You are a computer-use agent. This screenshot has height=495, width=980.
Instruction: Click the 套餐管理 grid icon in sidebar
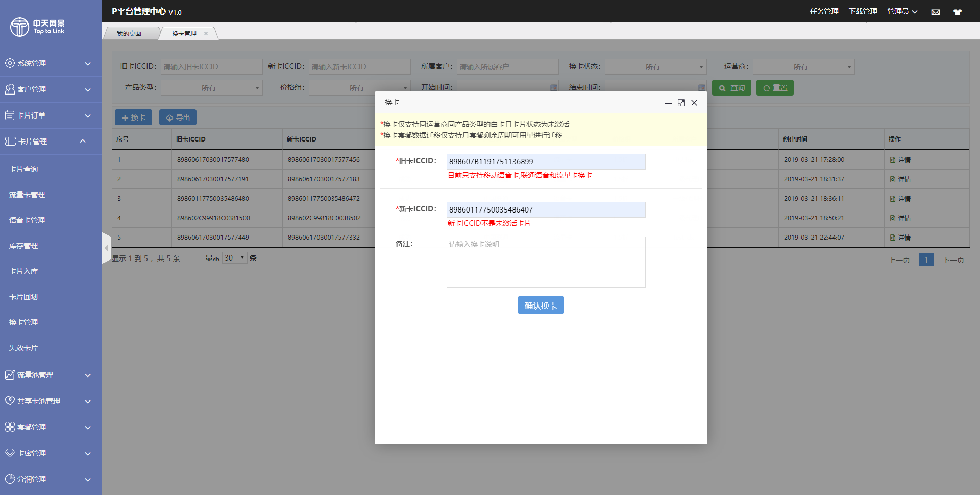click(x=10, y=427)
